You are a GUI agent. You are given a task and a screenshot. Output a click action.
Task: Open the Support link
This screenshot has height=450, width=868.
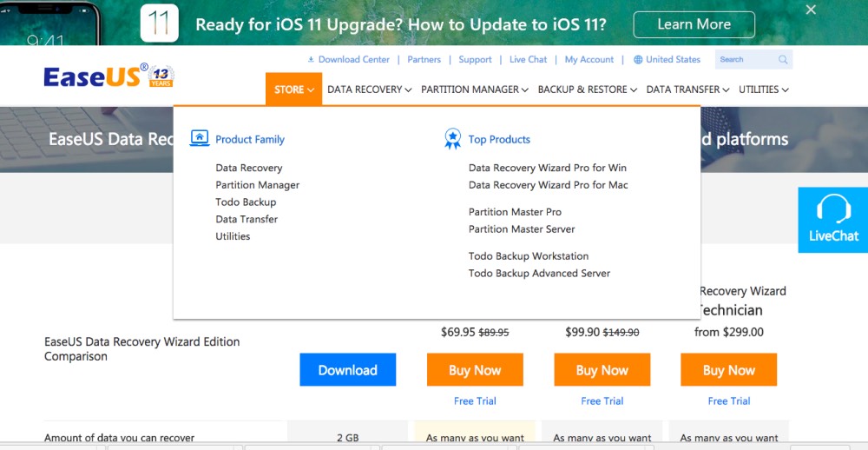[x=475, y=59]
